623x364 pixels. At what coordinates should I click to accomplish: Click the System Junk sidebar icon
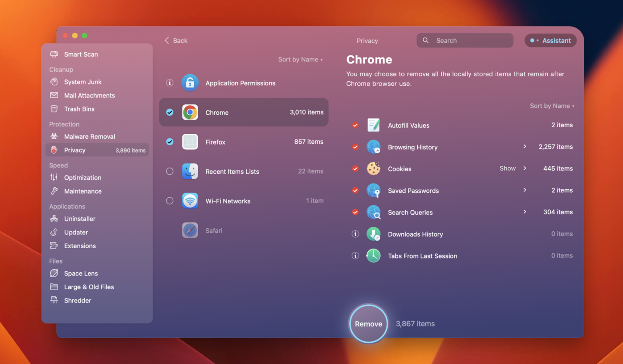(54, 81)
